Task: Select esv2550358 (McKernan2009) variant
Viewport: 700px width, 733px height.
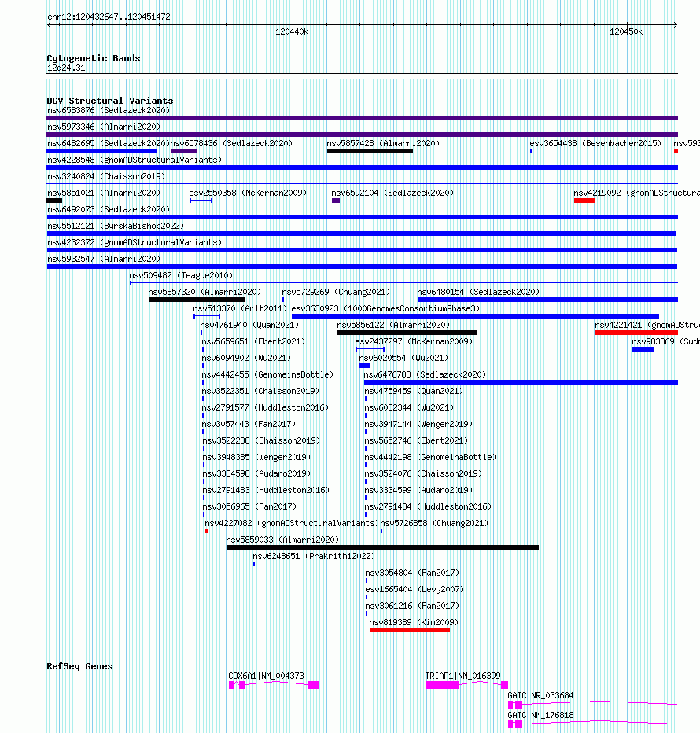Action: (x=248, y=193)
